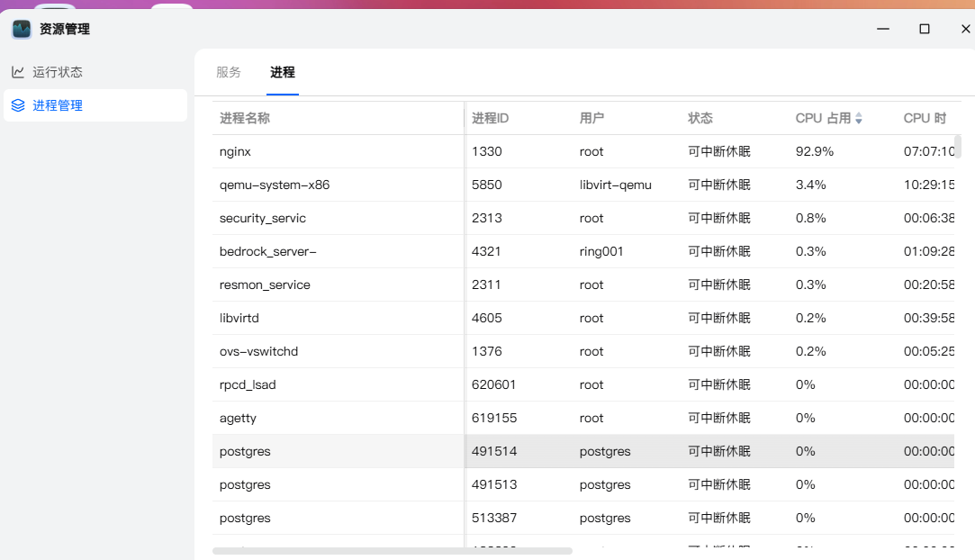Select 进程管理 in the sidebar
This screenshot has width=975, height=560.
click(x=58, y=105)
